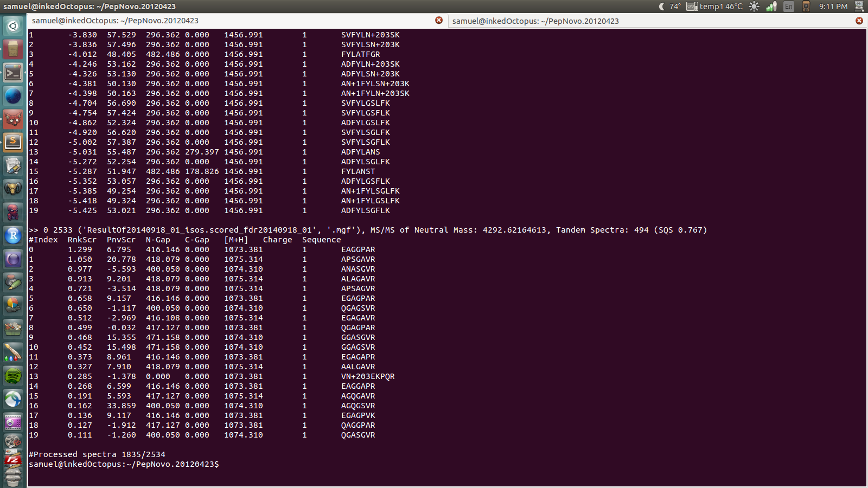Image resolution: width=868 pixels, height=488 pixels.
Task: Open the 9:11 PM clock calendar menu
Action: tap(833, 7)
